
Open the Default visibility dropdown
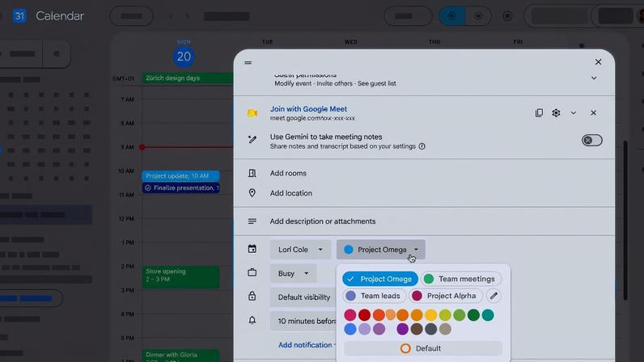click(303, 297)
